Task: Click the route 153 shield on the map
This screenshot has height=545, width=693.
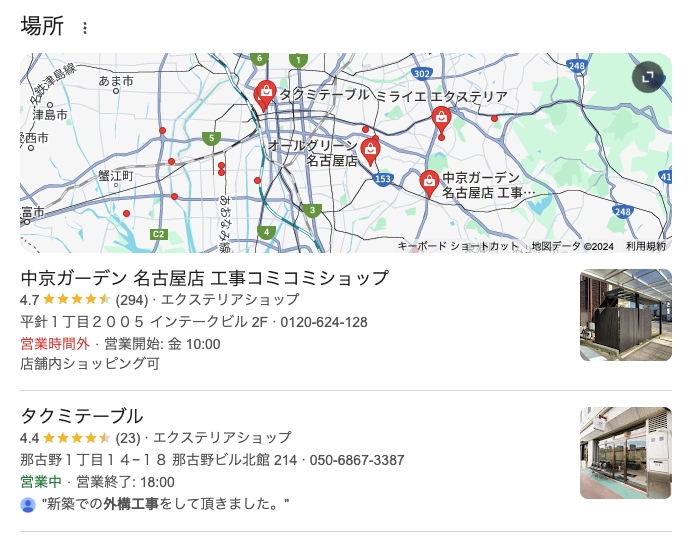Action: [x=383, y=179]
